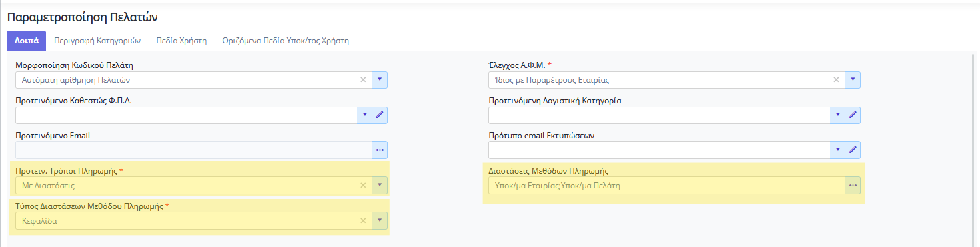
Task: Edit Προτεινόμενη Λογιστική Κατηγορία with pencil icon
Action: [x=853, y=115]
